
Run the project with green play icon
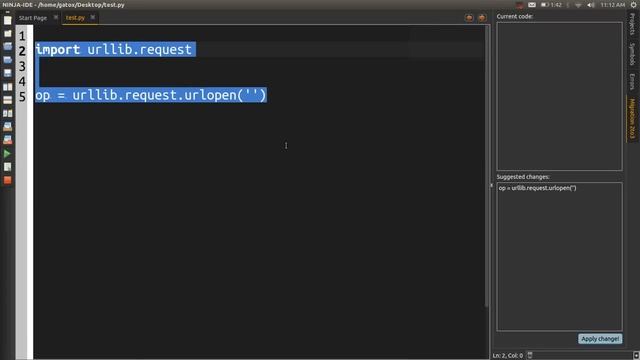[7, 153]
